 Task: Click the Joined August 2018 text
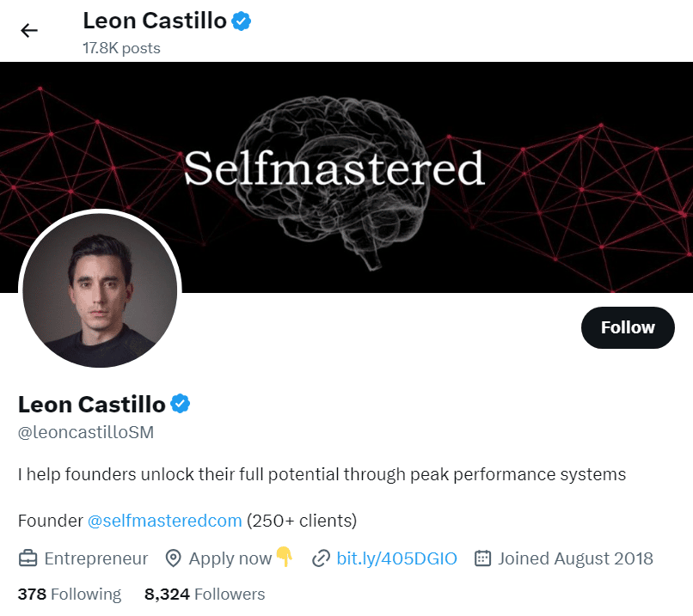pyautogui.click(x=575, y=558)
